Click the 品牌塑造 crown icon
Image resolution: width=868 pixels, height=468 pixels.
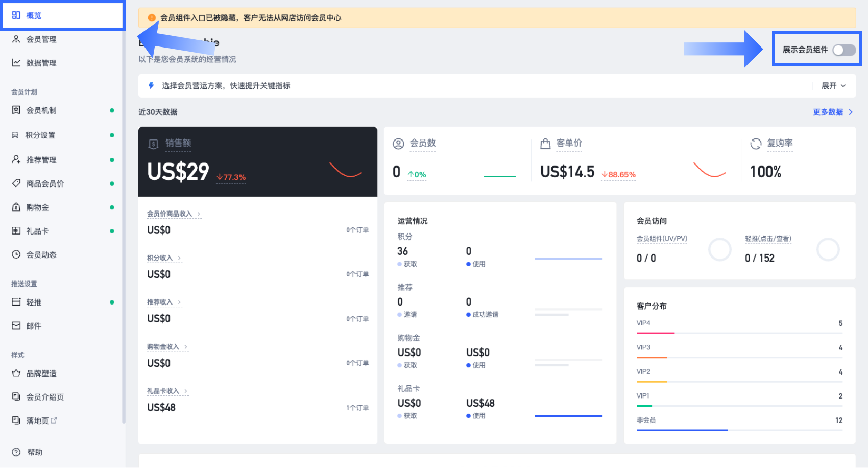16,372
